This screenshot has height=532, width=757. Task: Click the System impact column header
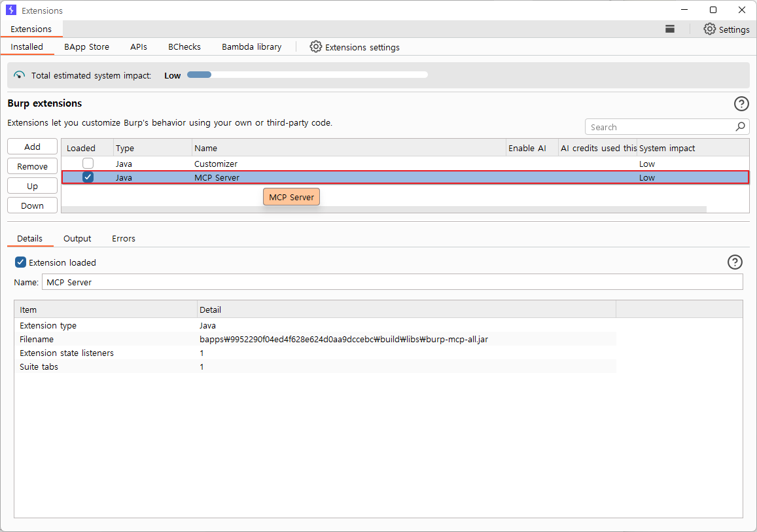(x=693, y=148)
